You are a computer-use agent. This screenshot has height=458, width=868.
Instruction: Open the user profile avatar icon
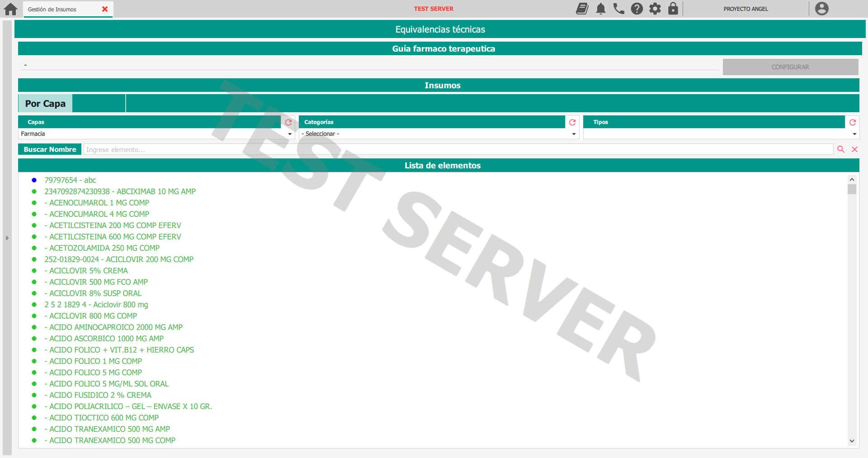click(x=821, y=9)
